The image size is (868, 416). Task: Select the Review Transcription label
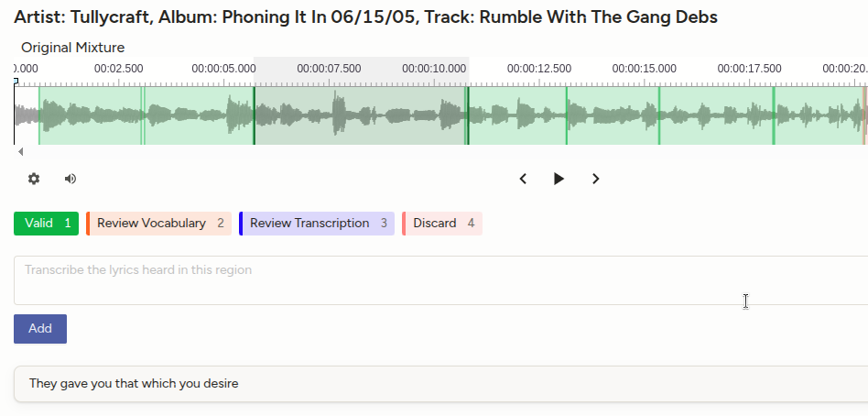[x=317, y=224]
